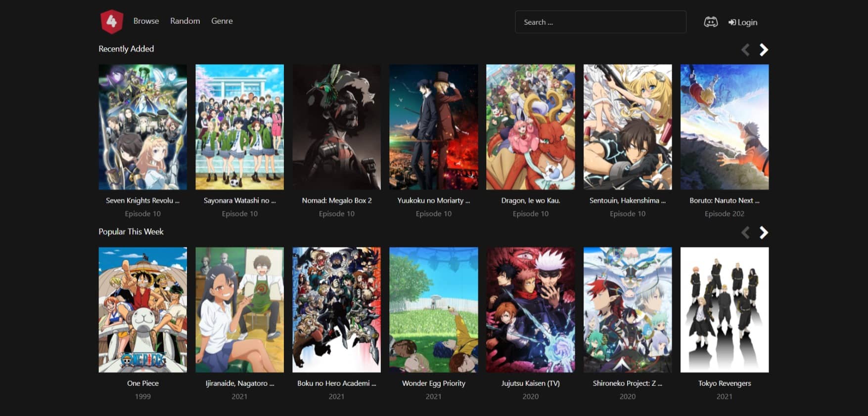868x416 pixels.
Task: Open Boruto: Naruto Next poster
Action: point(725,127)
